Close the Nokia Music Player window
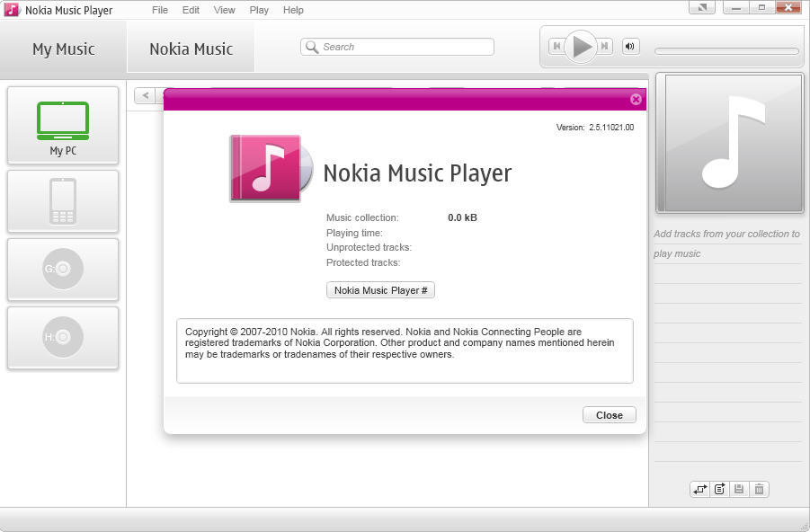Screen dimensions: 810x532 (x=788, y=8)
